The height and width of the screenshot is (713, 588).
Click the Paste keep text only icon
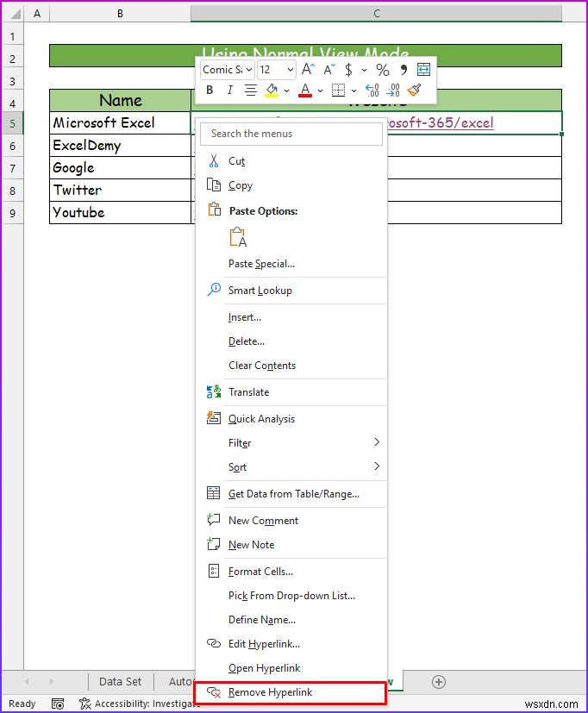(x=238, y=237)
